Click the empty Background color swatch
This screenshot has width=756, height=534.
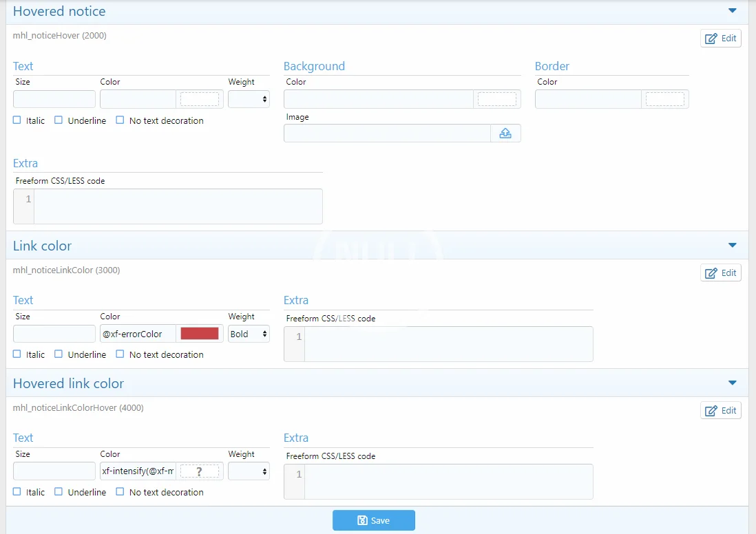[496, 100]
